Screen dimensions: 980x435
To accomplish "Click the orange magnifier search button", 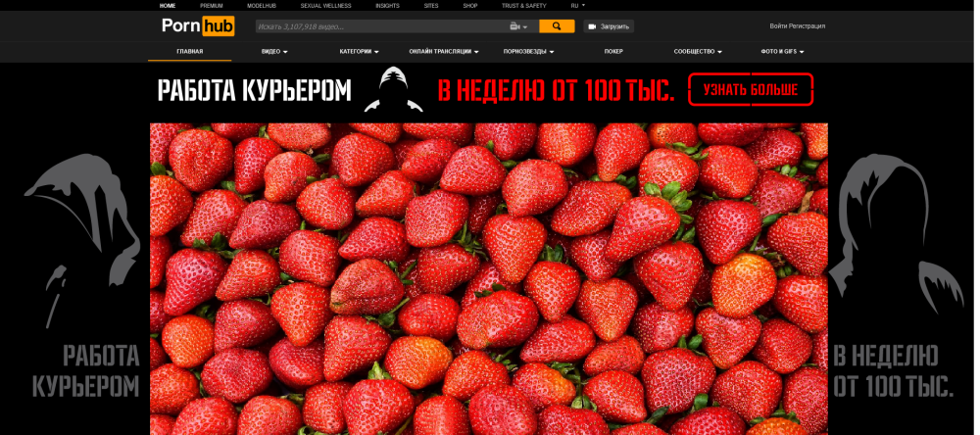I will [x=557, y=26].
